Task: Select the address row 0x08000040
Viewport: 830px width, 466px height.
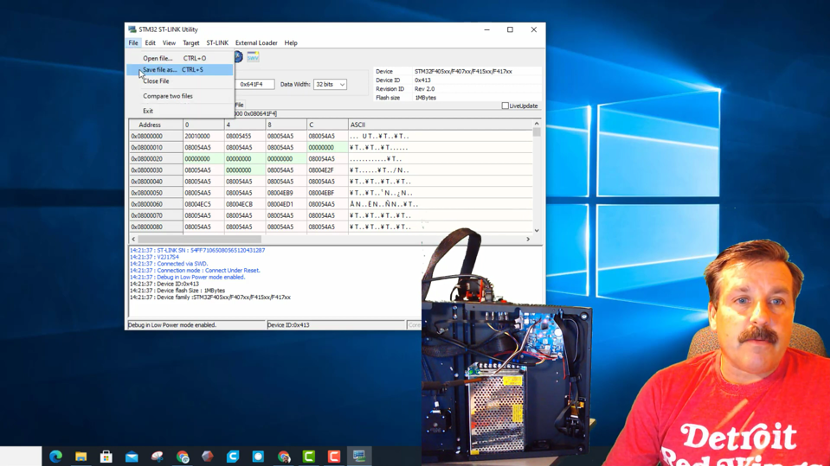Action: pos(156,182)
